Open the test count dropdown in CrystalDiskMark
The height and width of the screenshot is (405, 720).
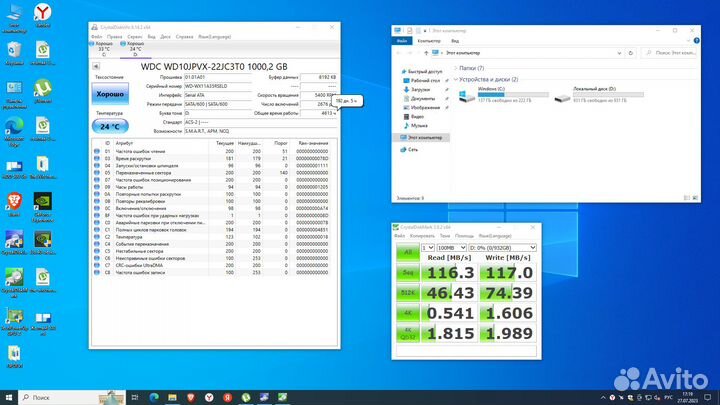pos(428,248)
